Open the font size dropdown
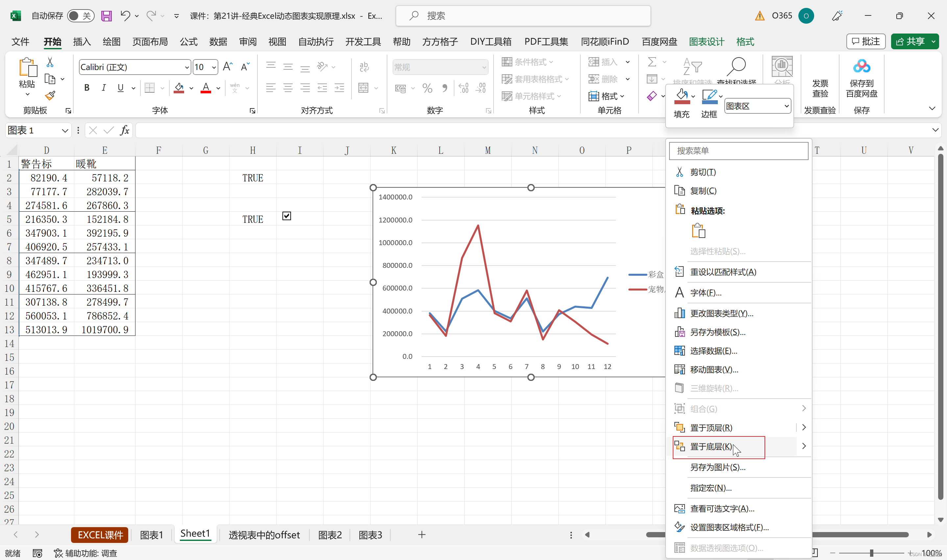 [214, 67]
